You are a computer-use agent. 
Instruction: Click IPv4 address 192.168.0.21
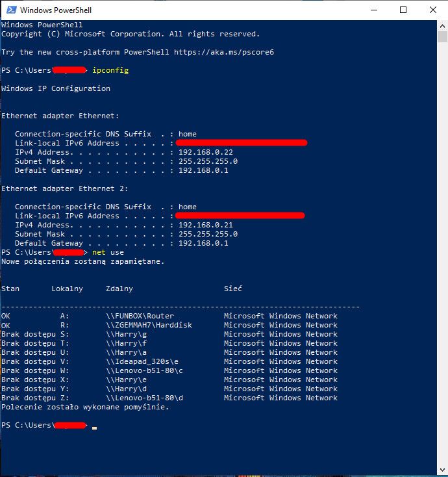(205, 225)
